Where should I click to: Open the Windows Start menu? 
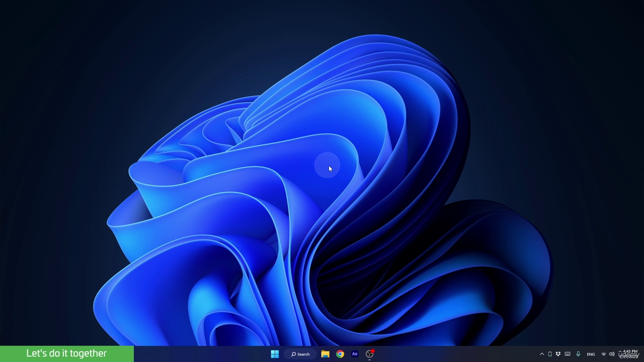275,354
